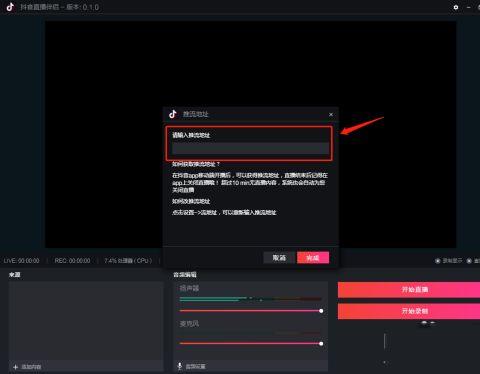Open audio settings via microphone icon
Image resolution: width=480 pixels, height=374 pixels.
pos(180,366)
